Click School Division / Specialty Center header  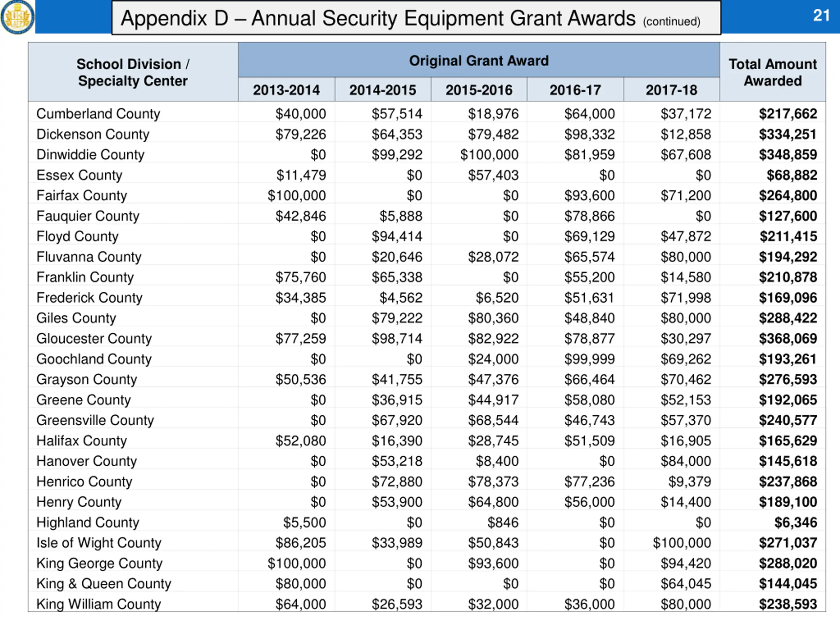[x=133, y=72]
